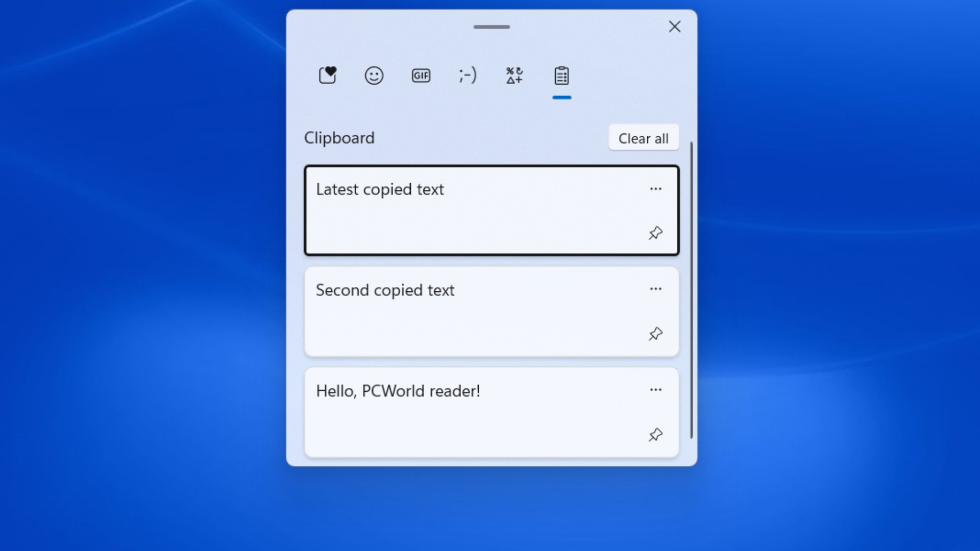Click the Clipboard heading label
The width and height of the screenshot is (980, 551).
pos(339,138)
